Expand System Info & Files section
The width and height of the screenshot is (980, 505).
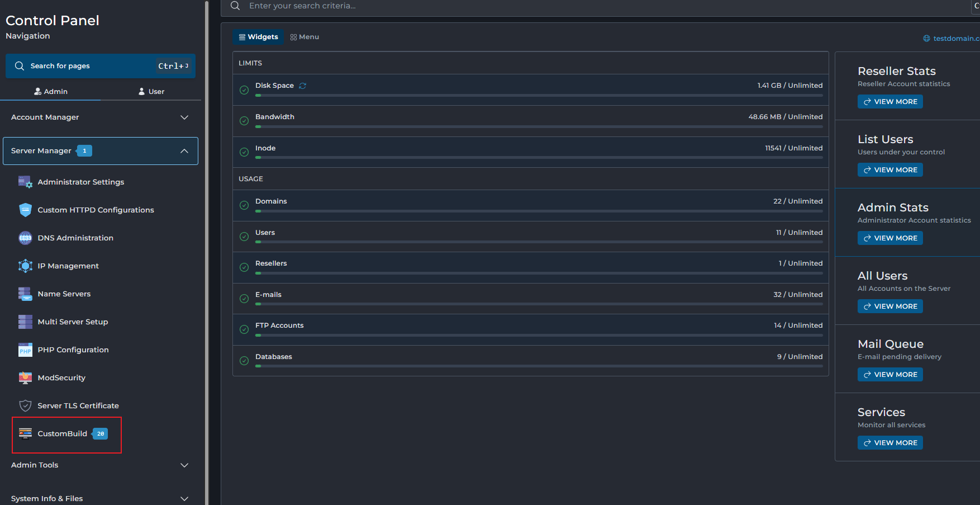(184, 498)
